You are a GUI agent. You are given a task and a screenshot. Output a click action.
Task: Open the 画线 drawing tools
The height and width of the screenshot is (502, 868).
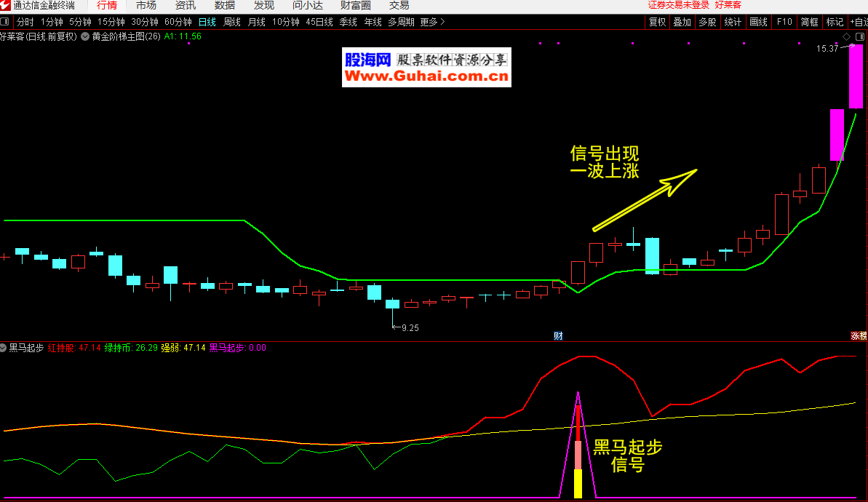(759, 22)
